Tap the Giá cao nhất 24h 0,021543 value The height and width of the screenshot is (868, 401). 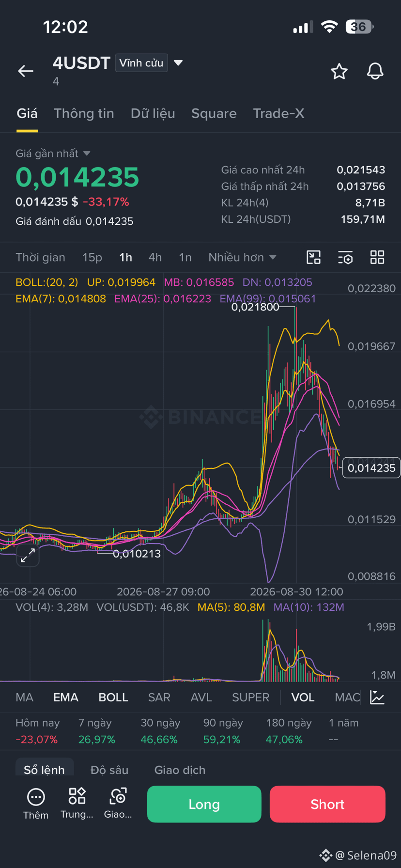coord(361,170)
